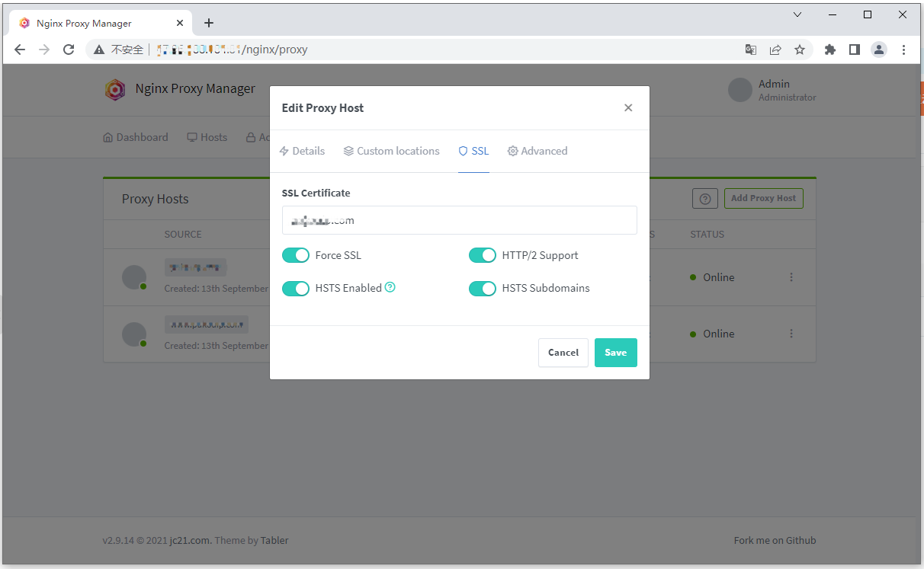The height and width of the screenshot is (569, 924).
Task: Open the Custom locations tab
Action: 391,151
